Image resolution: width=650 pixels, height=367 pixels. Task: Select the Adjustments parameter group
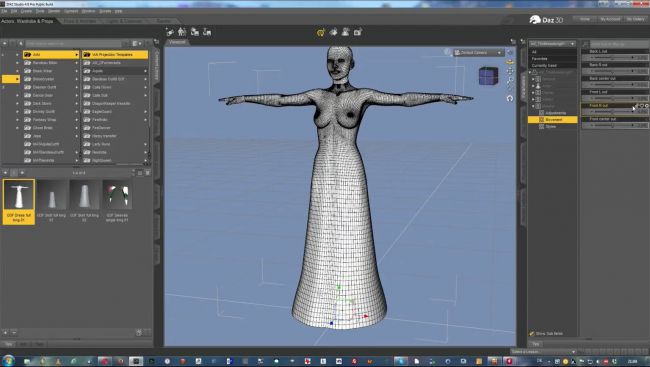coord(555,113)
